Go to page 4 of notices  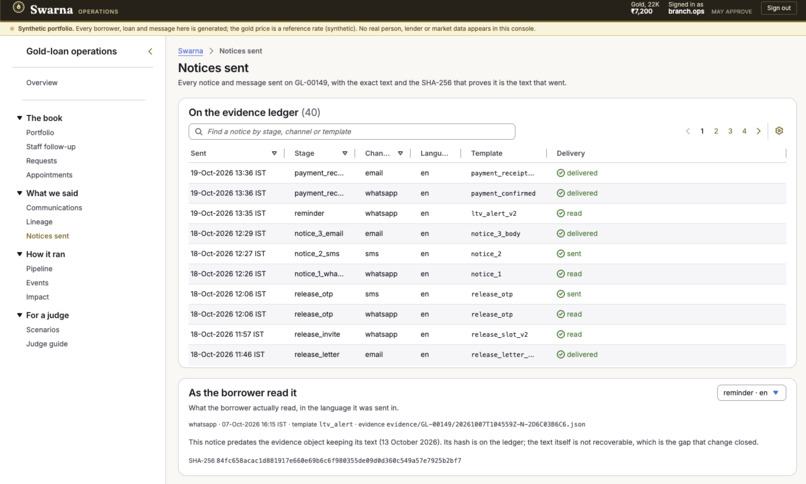coord(744,132)
